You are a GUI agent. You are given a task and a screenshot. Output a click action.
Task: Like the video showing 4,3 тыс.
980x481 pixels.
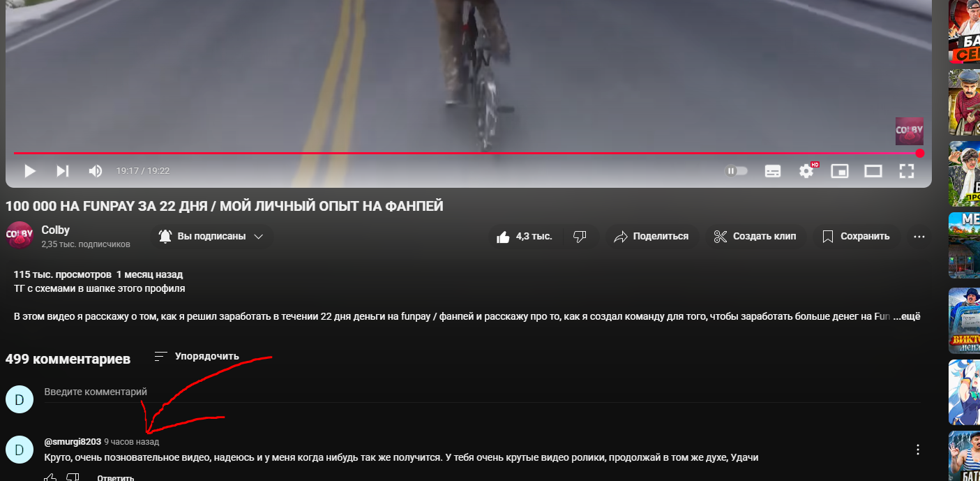pyautogui.click(x=524, y=237)
